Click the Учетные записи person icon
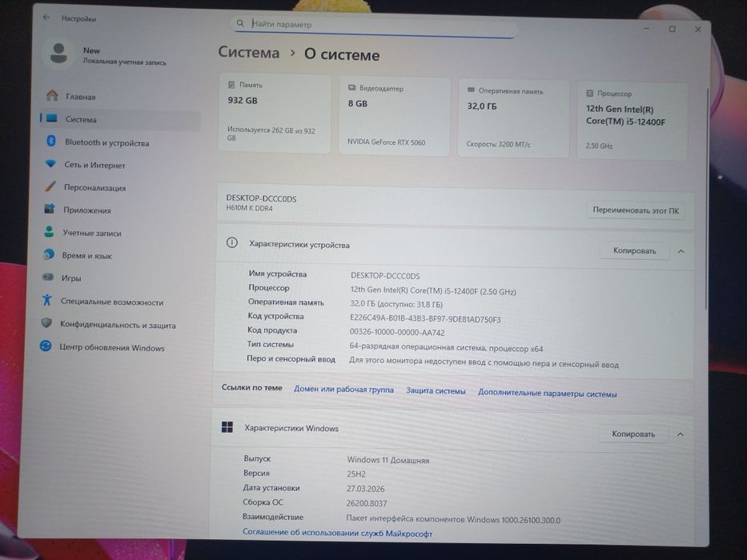Screen dimensions: 747x560 click(x=49, y=231)
